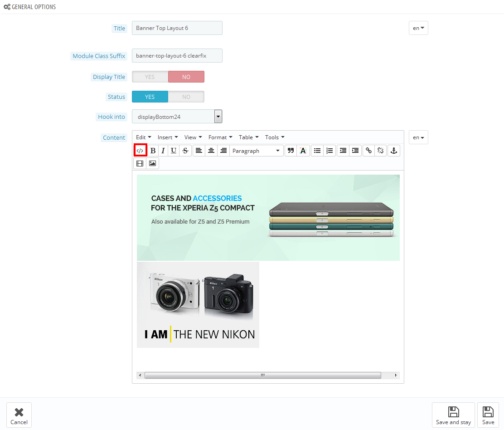This screenshot has width=504, height=430.
Task: Open the Hook into displayBottom24 dropdown
Action: 177,117
